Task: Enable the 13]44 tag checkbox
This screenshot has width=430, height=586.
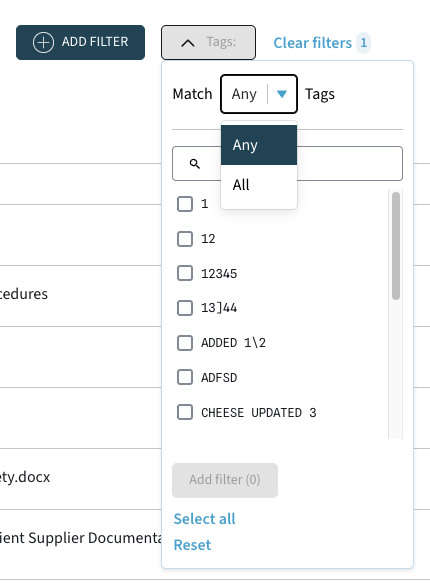Action: point(185,308)
